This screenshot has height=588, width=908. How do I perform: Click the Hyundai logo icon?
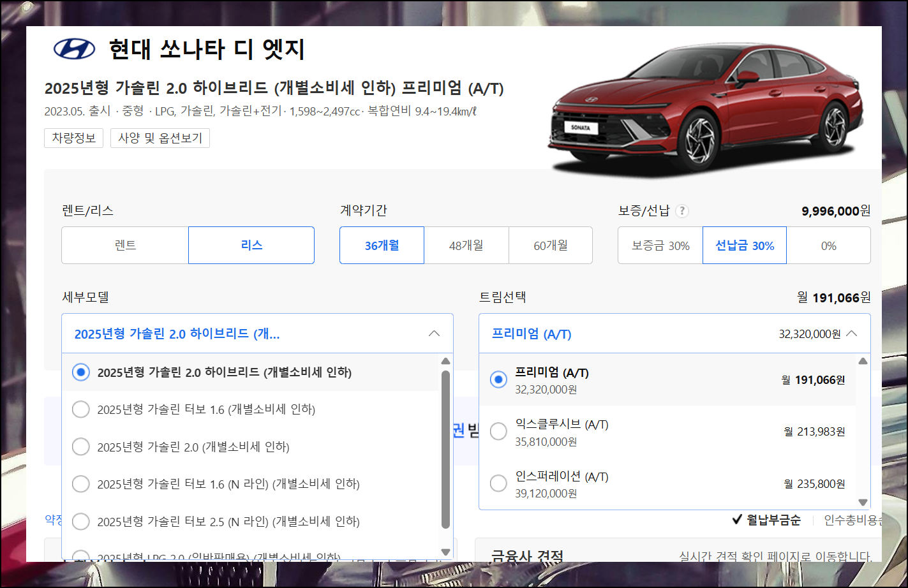coord(74,48)
